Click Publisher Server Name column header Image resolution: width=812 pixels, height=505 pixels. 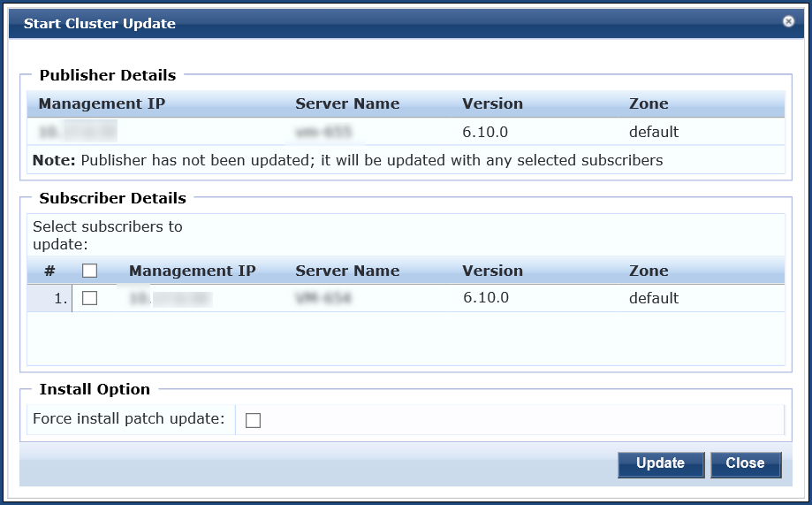click(347, 103)
